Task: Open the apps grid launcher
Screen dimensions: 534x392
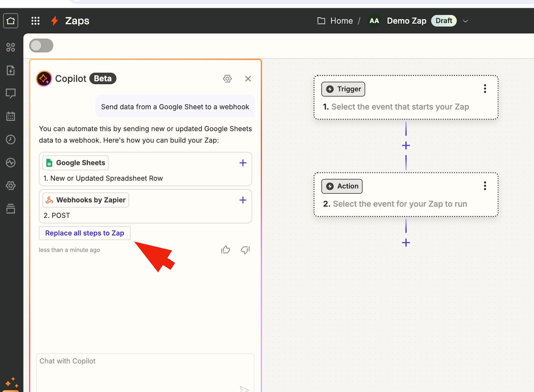Action: [x=35, y=21]
